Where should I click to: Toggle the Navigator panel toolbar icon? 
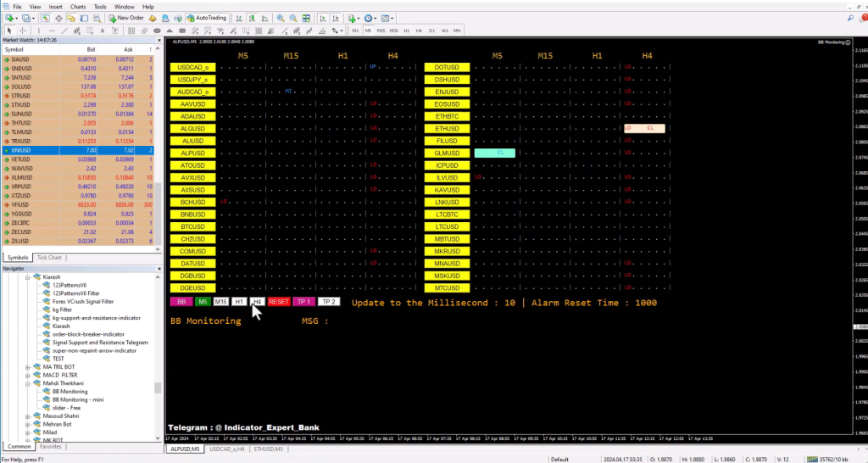pos(71,19)
